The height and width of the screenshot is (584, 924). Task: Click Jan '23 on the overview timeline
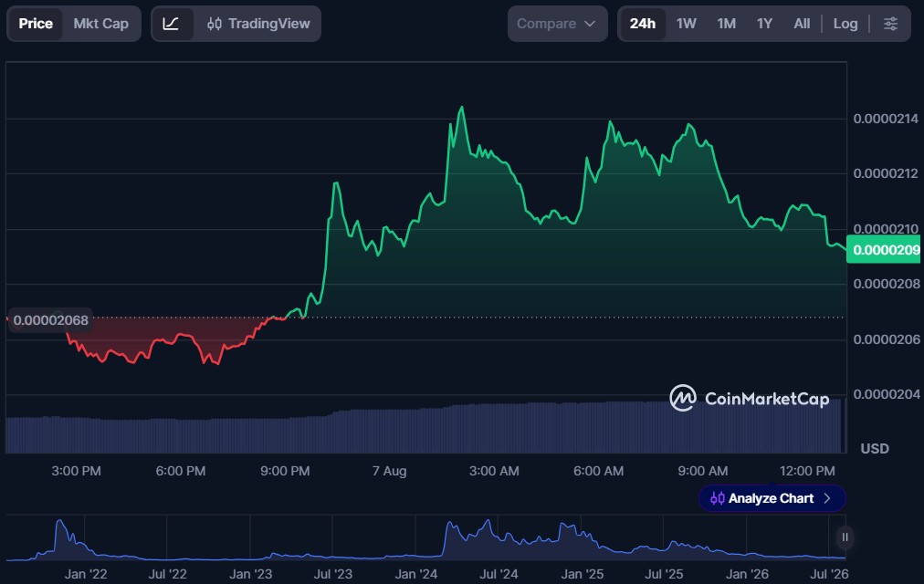click(x=250, y=574)
